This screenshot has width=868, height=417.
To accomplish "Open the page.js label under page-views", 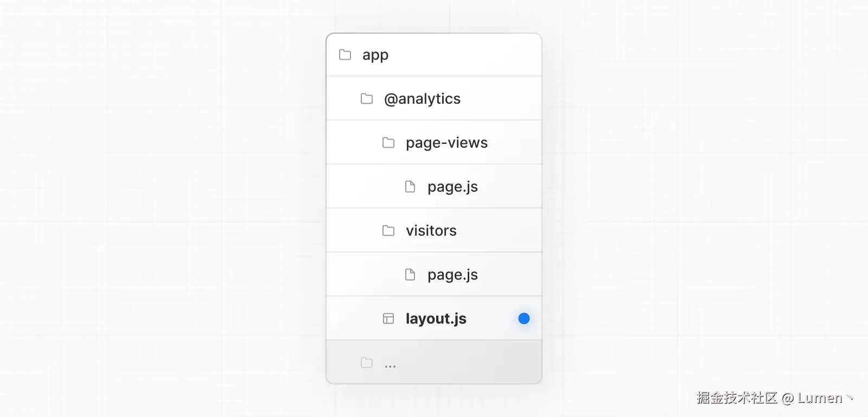I will point(452,187).
